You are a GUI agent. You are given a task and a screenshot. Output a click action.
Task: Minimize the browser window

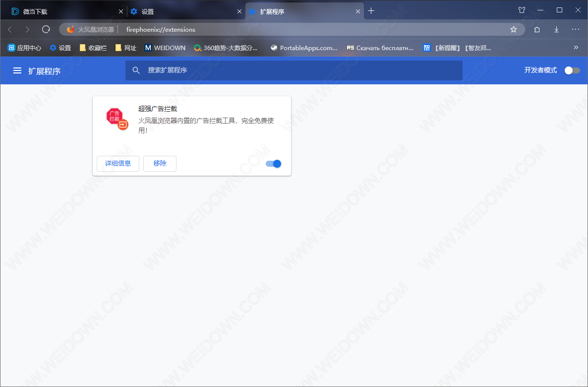coord(540,10)
